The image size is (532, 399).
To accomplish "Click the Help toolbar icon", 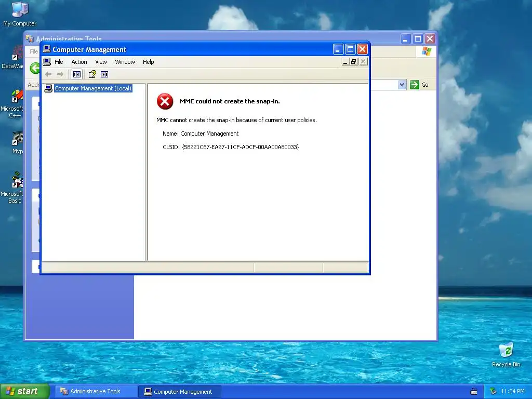I will tap(92, 74).
